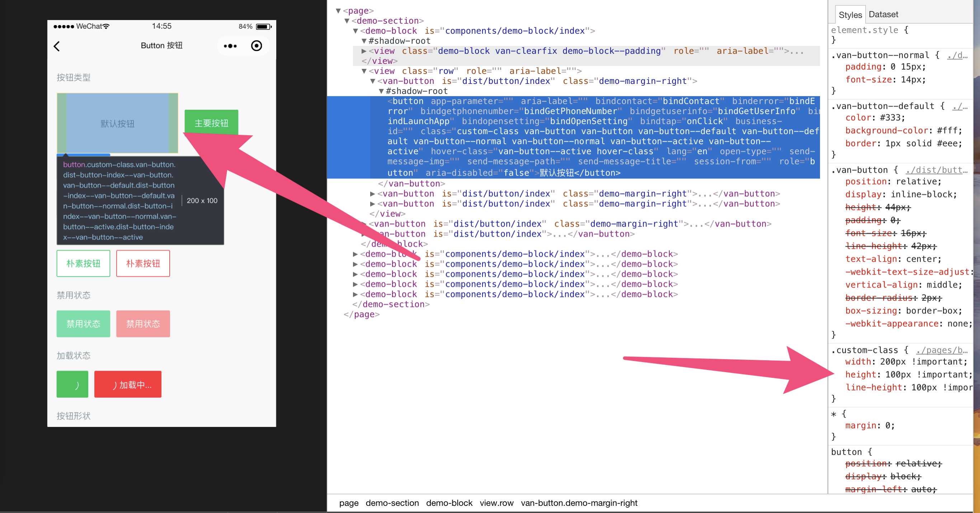Open the ./pages/b link beside .custom-class

(x=941, y=350)
